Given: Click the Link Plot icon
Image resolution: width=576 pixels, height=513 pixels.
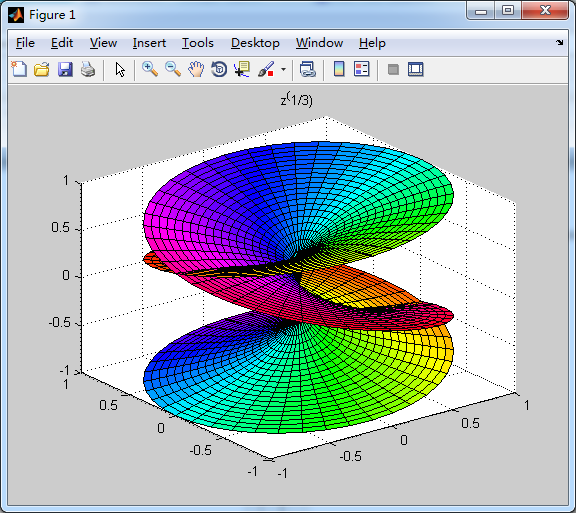Looking at the screenshot, I should pos(307,69).
